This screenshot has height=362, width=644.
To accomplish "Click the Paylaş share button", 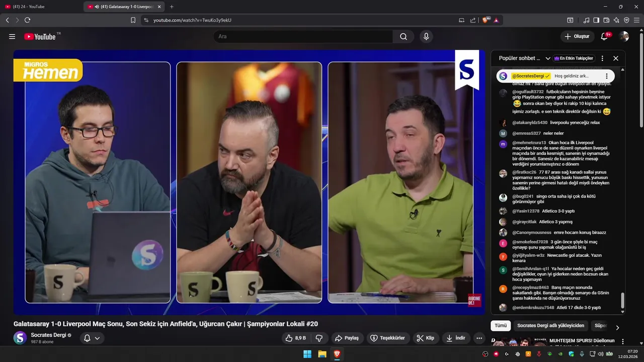I will point(347,338).
